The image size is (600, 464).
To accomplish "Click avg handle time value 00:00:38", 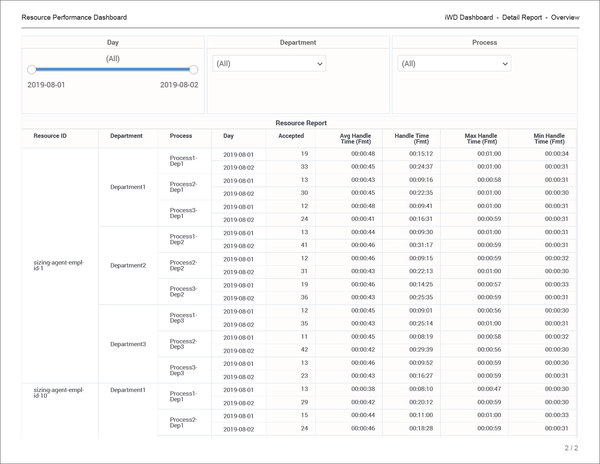I will pyautogui.click(x=363, y=389).
